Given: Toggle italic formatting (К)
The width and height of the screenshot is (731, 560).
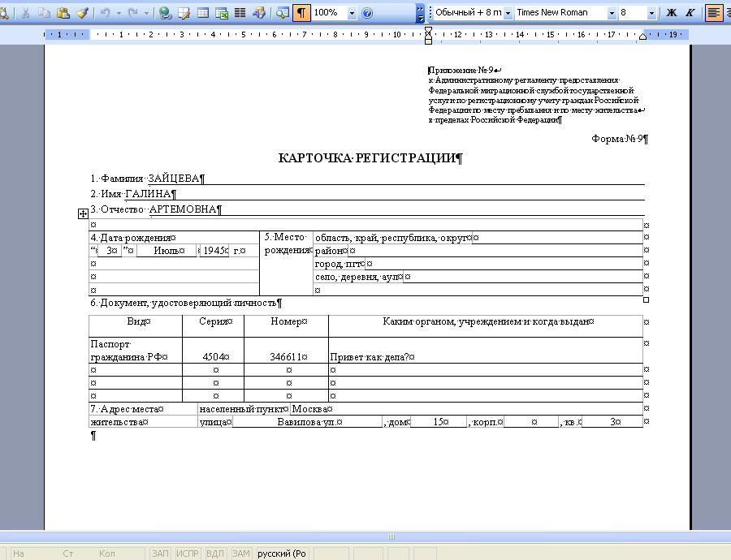Looking at the screenshot, I should click(690, 12).
